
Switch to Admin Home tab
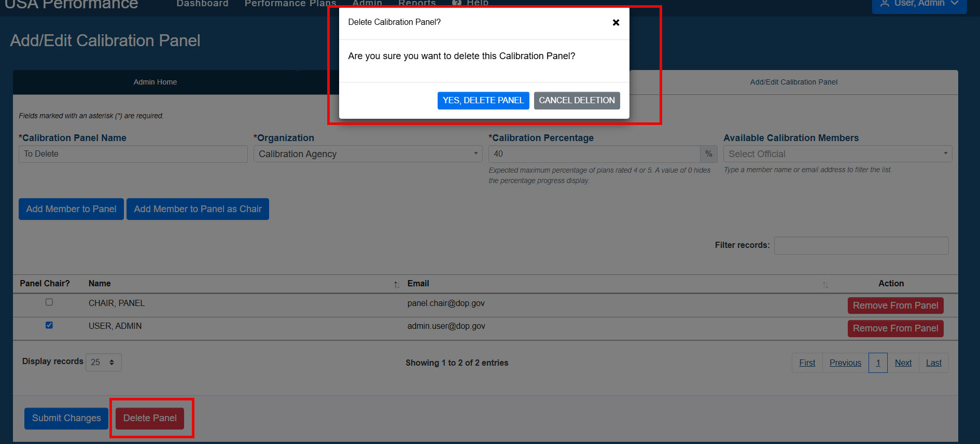pos(155,82)
